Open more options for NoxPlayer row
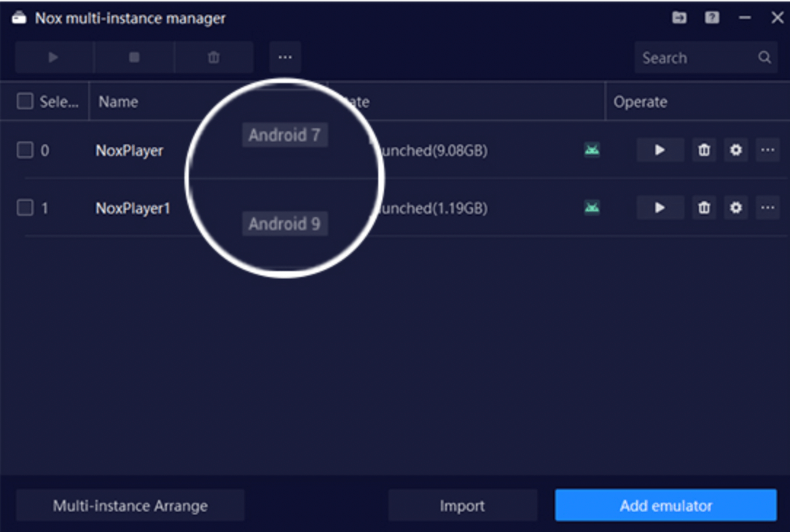Image resolution: width=790 pixels, height=532 pixels. click(767, 150)
